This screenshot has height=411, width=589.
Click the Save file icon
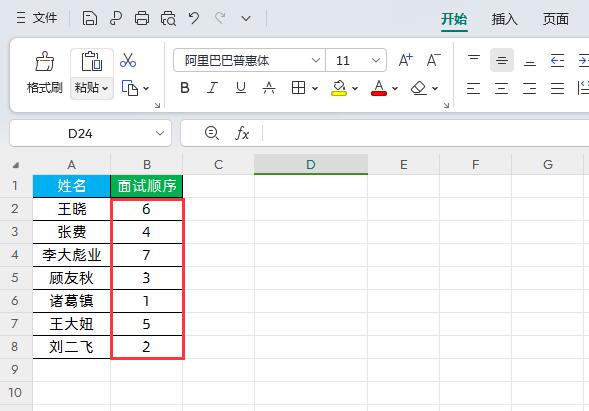click(x=90, y=18)
